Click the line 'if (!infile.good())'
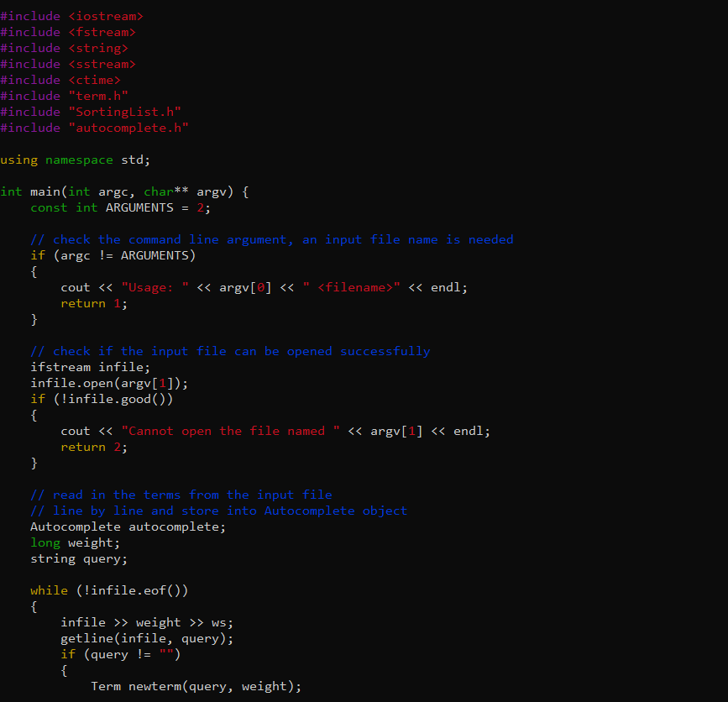728x702 pixels. click(x=102, y=400)
